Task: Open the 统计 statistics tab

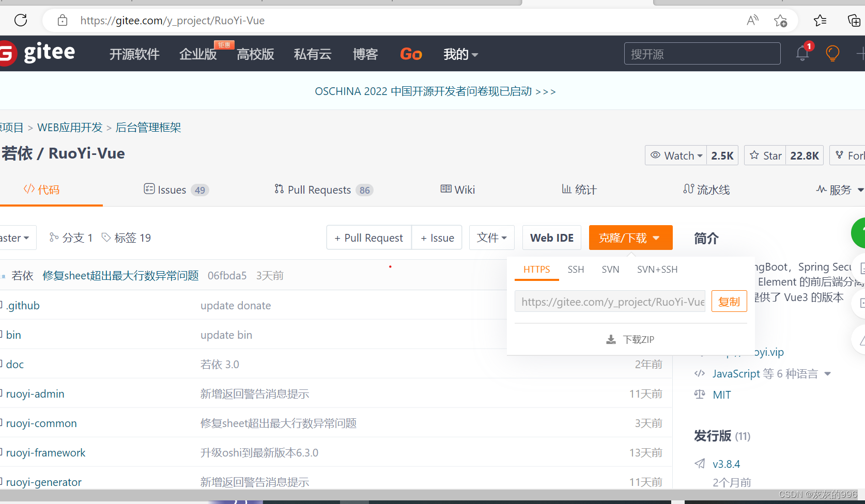Action: point(579,190)
